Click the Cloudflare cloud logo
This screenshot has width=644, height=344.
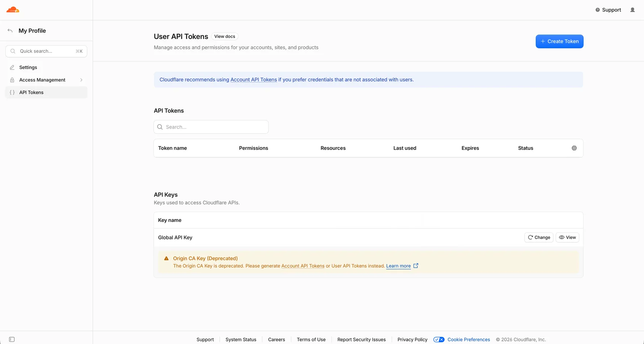click(13, 10)
